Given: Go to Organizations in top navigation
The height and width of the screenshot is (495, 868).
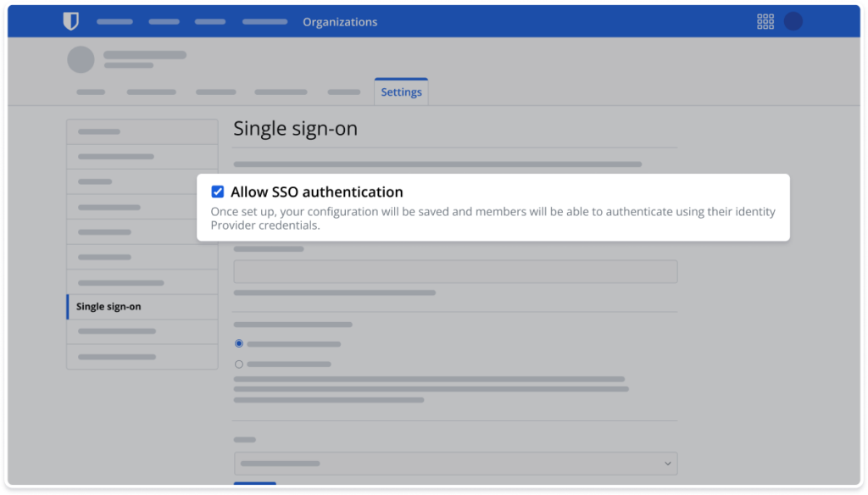Looking at the screenshot, I should pyautogui.click(x=340, y=22).
